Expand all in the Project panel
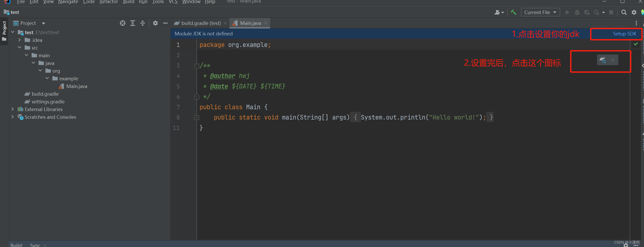 (133, 23)
